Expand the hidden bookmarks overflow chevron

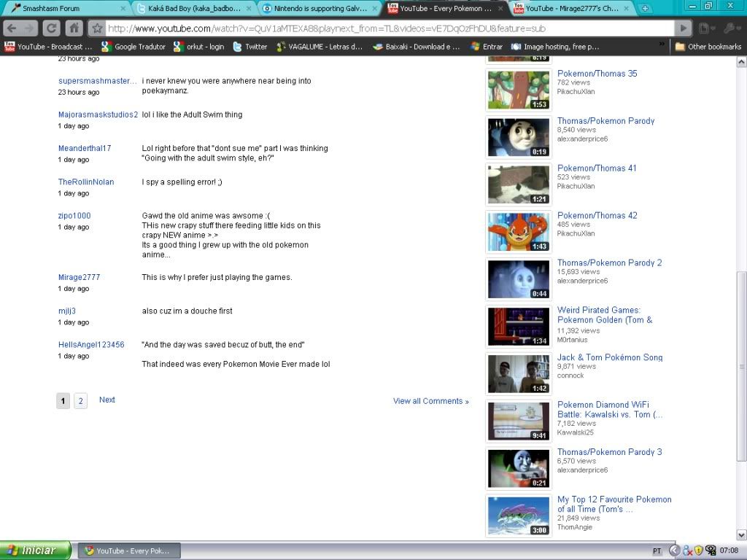pos(662,45)
